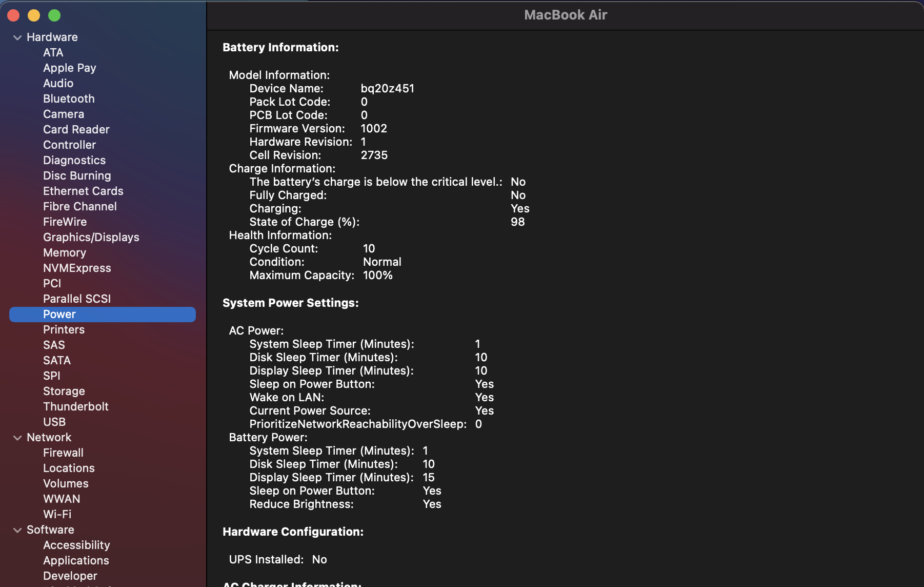Click the Hardware category label
924x587 pixels.
point(52,37)
